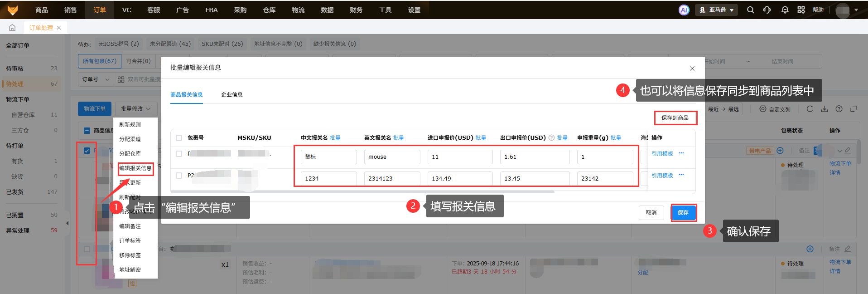Click the 中文报关名 field containing 鼠标
Image resolution: width=868 pixels, height=294 pixels.
(x=329, y=157)
